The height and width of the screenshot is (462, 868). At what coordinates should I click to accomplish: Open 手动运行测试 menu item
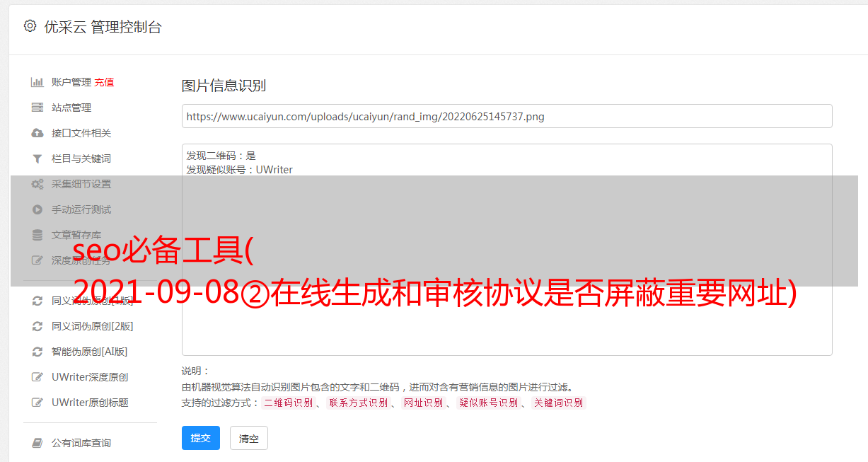point(81,209)
